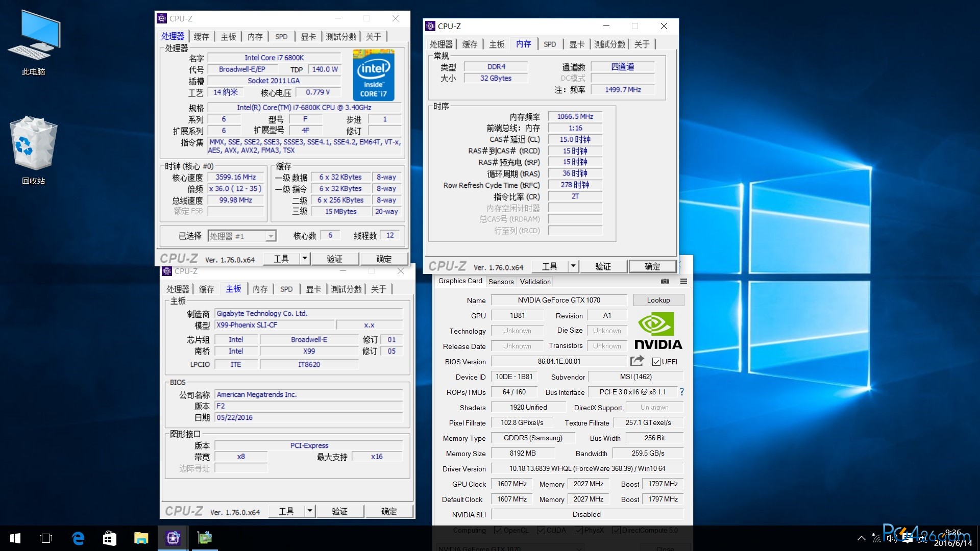Click the 英 input method tray indicator
This screenshot has height=551, width=980.
923,538
